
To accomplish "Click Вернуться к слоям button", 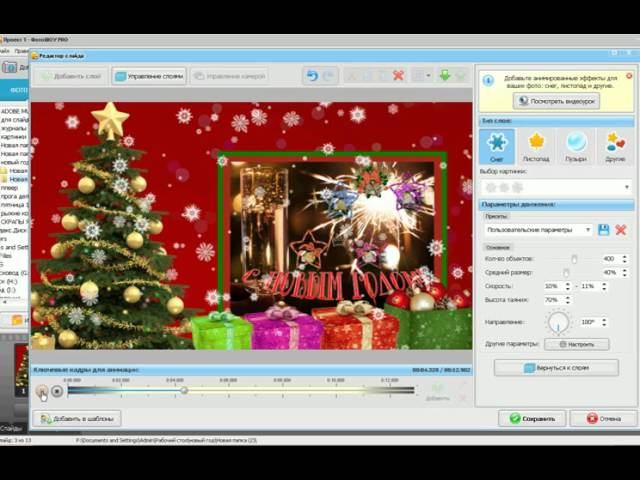I will [x=556, y=368].
